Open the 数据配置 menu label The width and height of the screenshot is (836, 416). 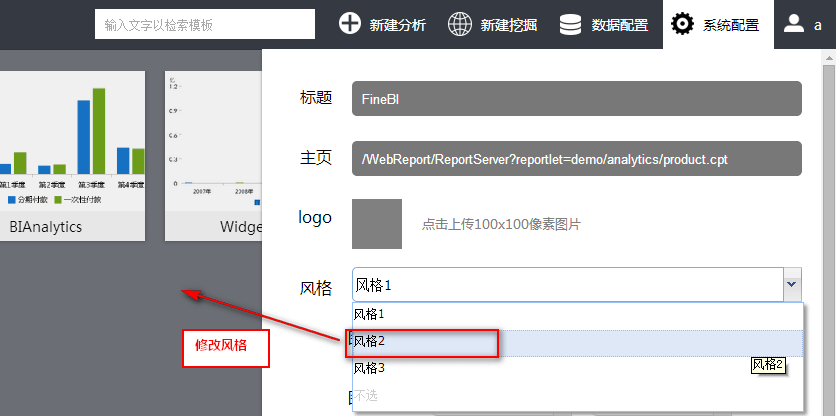619,25
